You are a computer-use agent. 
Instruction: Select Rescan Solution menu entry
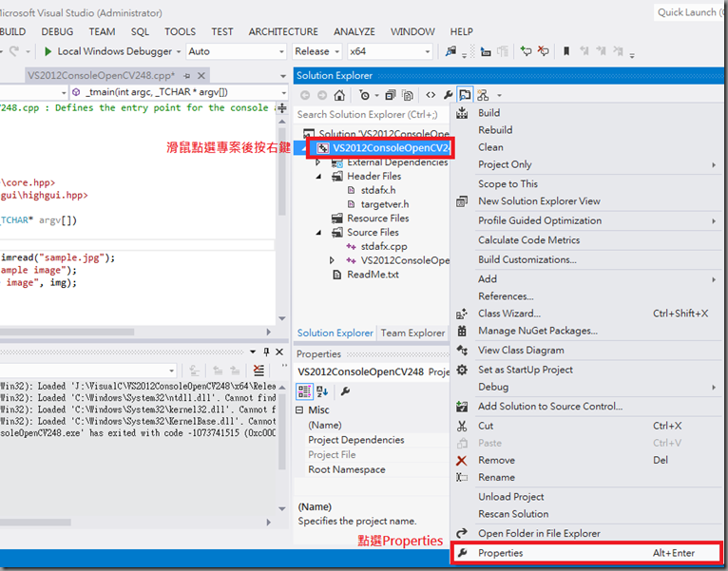pyautogui.click(x=586, y=514)
